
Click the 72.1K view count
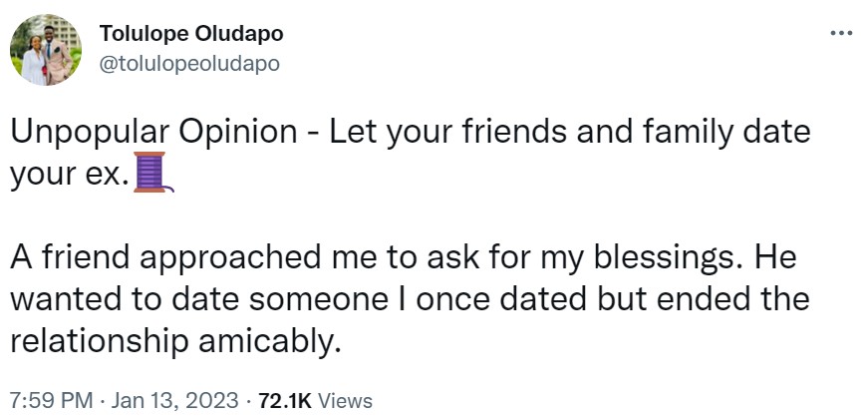(x=285, y=401)
